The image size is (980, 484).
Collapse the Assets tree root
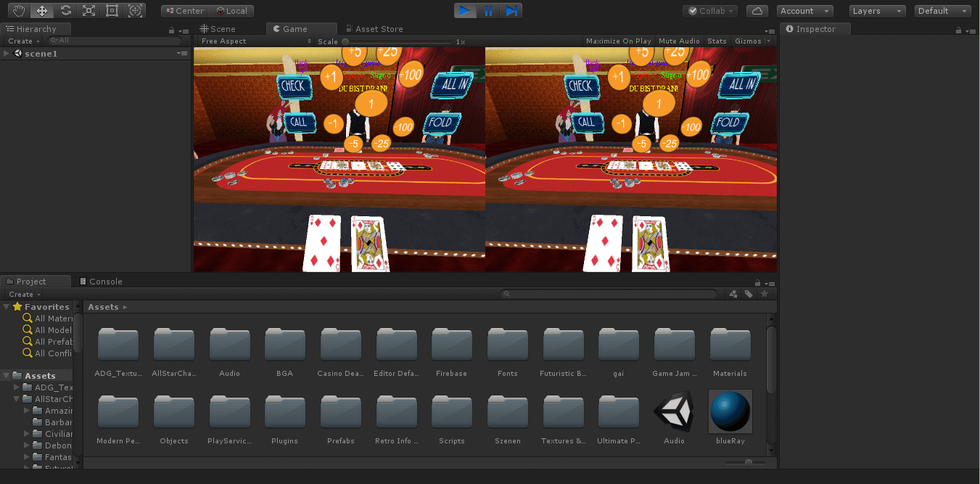click(7, 376)
